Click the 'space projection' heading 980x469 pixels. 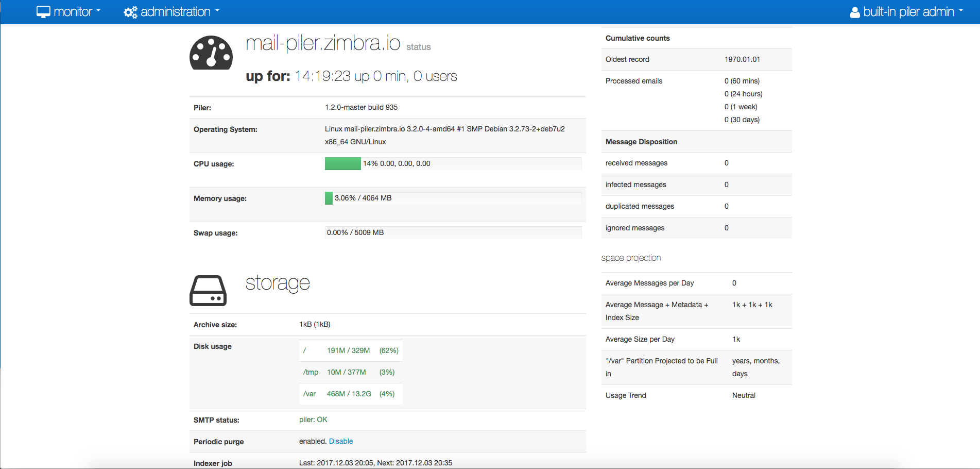pyautogui.click(x=631, y=258)
